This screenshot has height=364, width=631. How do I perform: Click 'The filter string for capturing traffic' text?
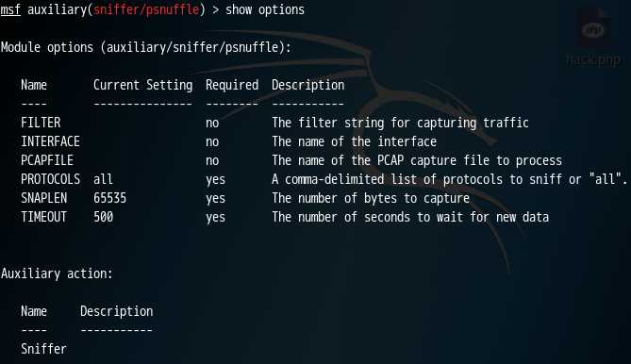pos(400,123)
